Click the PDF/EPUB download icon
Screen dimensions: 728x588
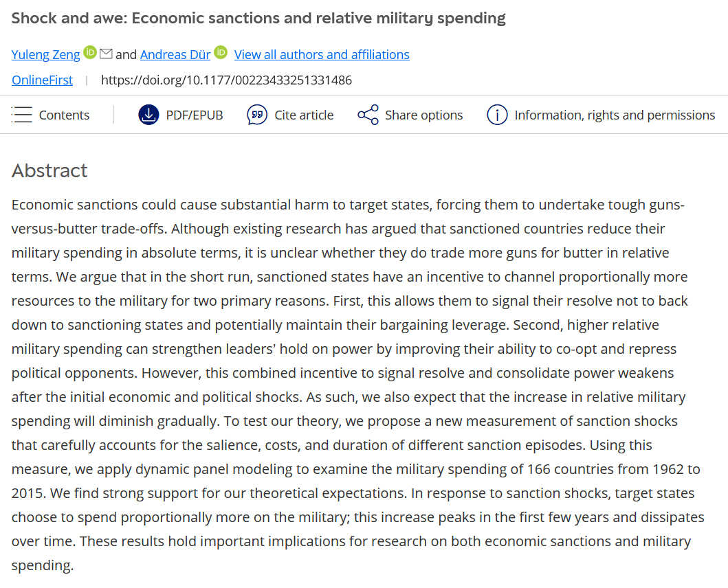coord(148,115)
